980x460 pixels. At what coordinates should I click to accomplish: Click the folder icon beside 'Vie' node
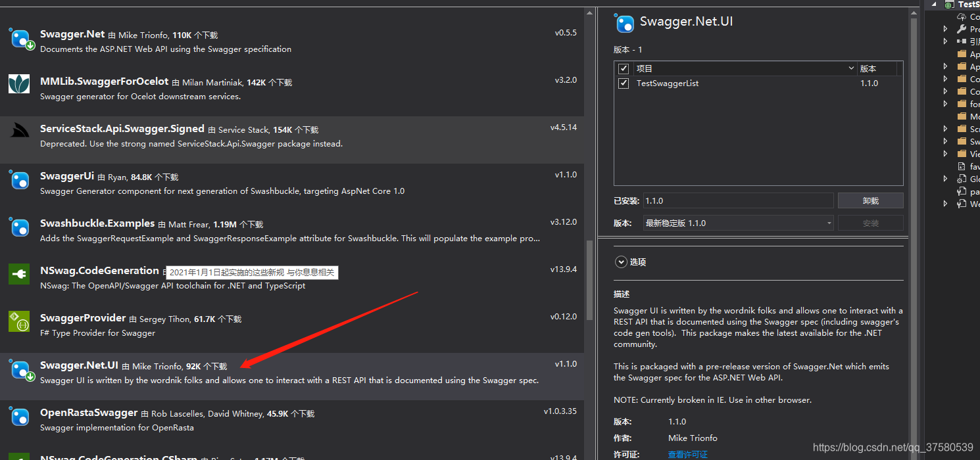coord(962,154)
